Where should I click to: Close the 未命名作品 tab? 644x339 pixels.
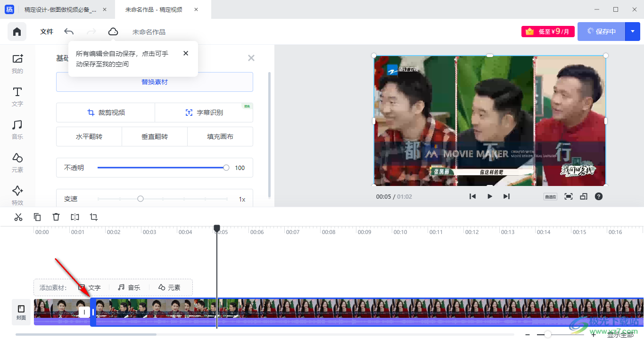[x=196, y=9]
